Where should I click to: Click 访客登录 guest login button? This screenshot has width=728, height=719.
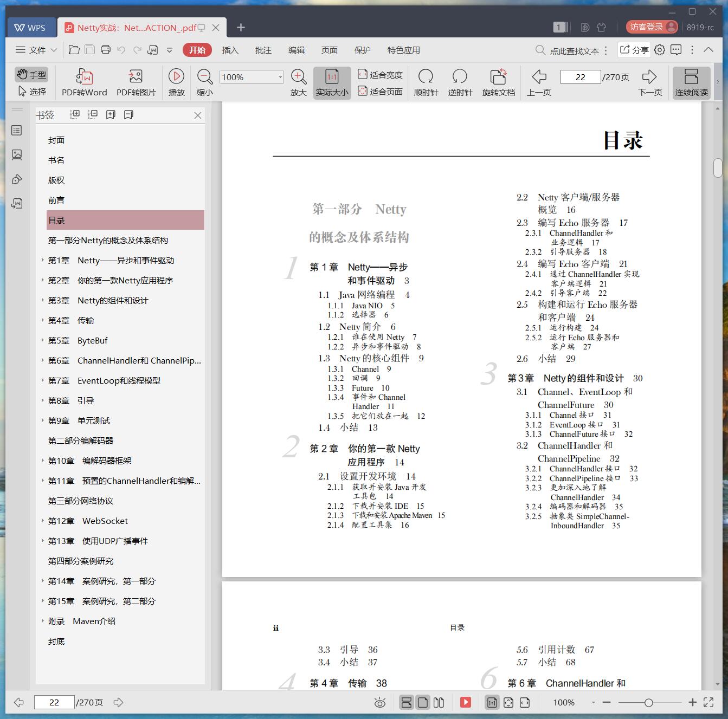point(652,27)
